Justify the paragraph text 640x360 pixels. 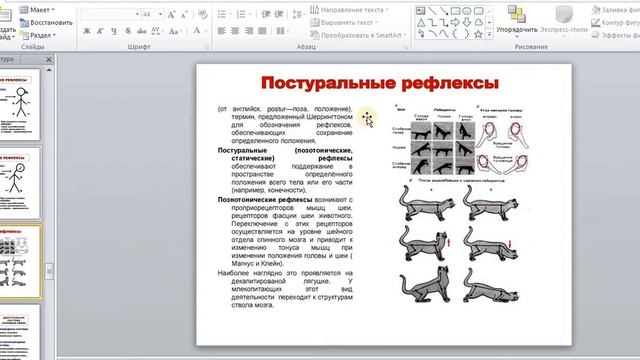coord(262,31)
